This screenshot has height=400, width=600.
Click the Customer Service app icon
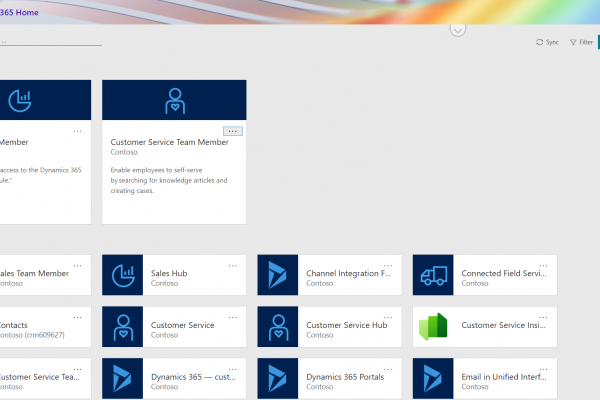point(123,327)
